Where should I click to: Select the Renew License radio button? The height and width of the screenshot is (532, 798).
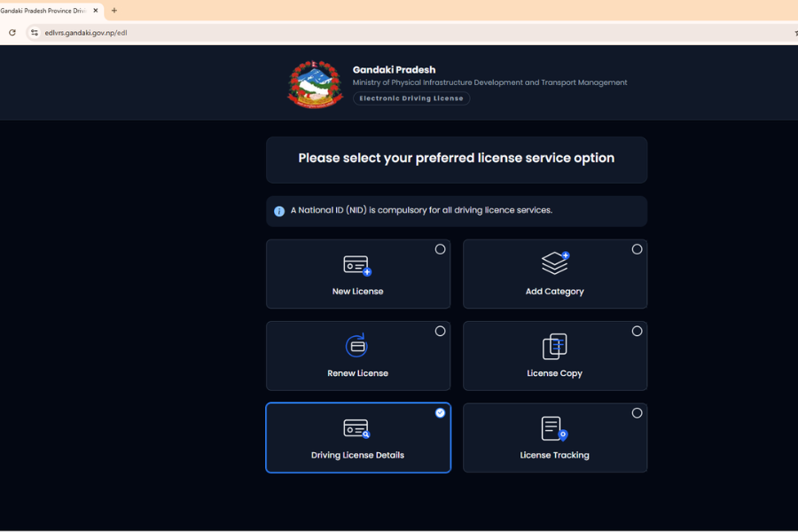pyautogui.click(x=440, y=331)
